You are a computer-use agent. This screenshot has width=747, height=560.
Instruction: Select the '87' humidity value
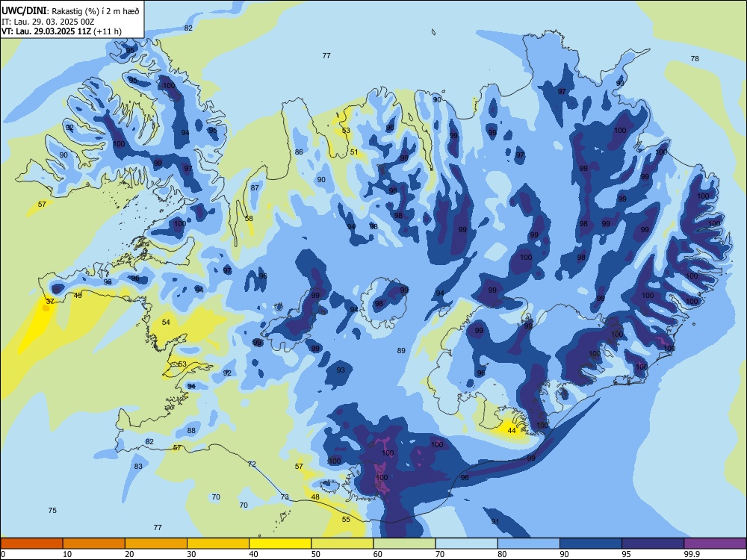point(255,187)
